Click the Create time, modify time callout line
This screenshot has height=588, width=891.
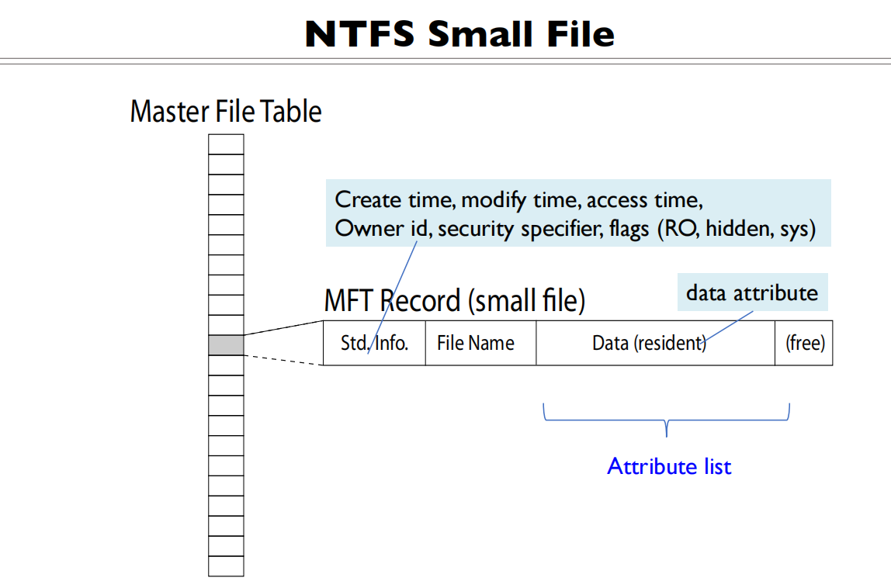pos(518,200)
